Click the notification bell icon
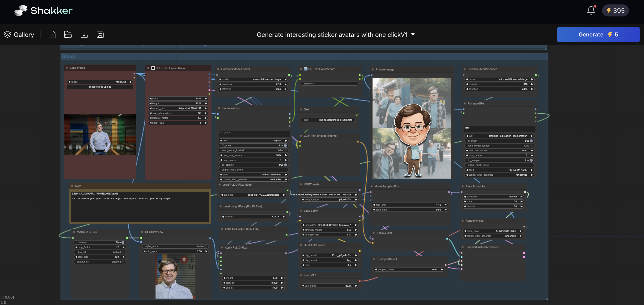 point(591,10)
